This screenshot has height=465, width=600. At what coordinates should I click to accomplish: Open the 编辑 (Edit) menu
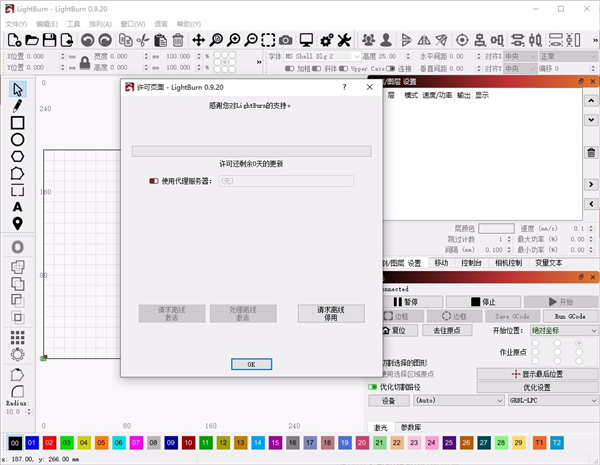(x=46, y=22)
